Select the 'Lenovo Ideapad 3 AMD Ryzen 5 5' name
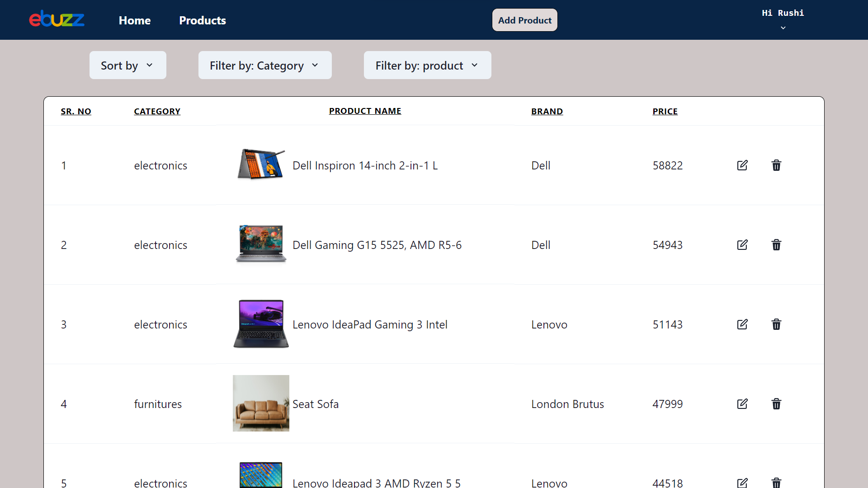This screenshot has width=868, height=488. [x=377, y=483]
